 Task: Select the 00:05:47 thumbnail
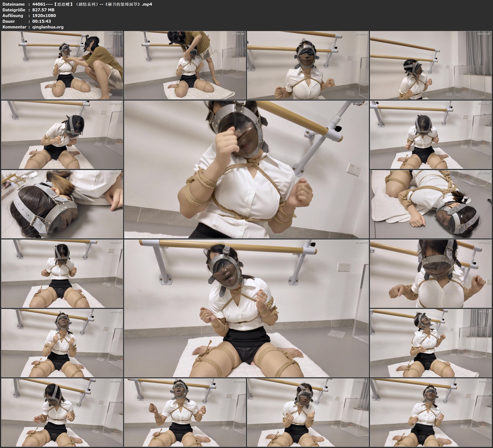pos(431,134)
